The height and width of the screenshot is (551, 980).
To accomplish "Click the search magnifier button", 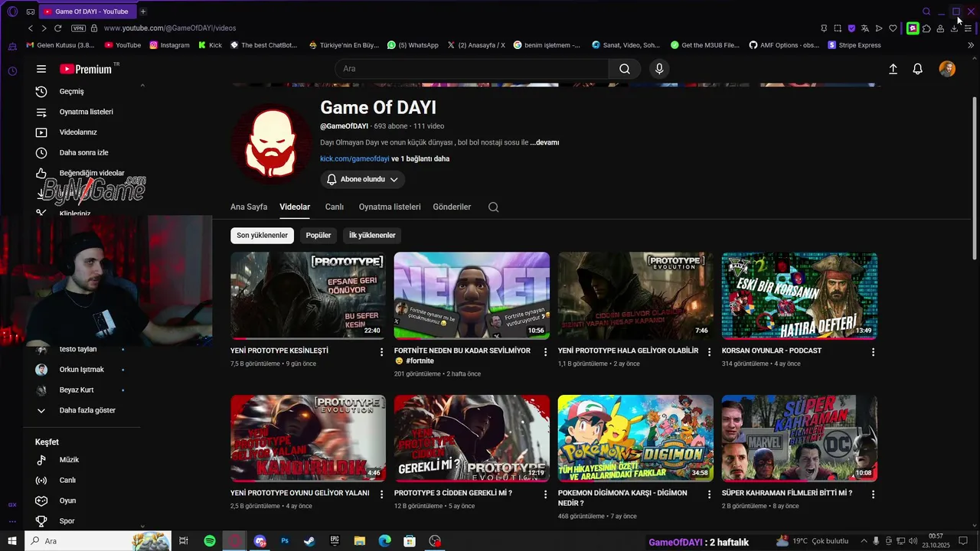I will [x=625, y=69].
